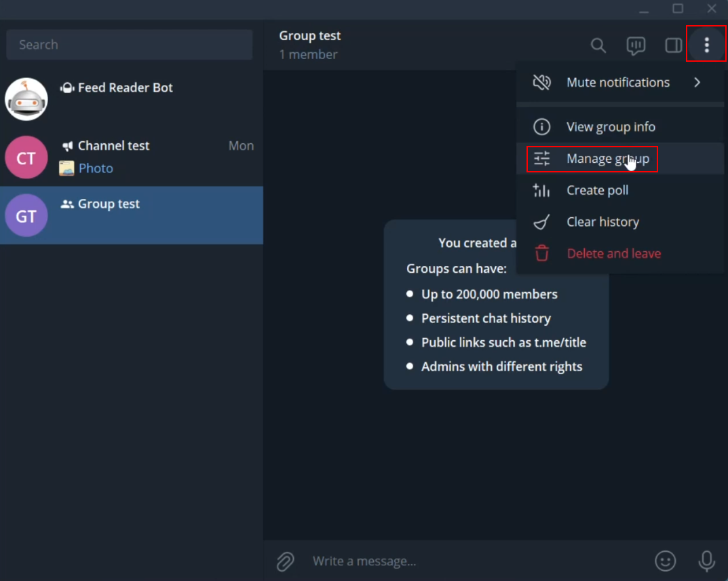Open View group info
The image size is (728, 581).
[611, 127]
